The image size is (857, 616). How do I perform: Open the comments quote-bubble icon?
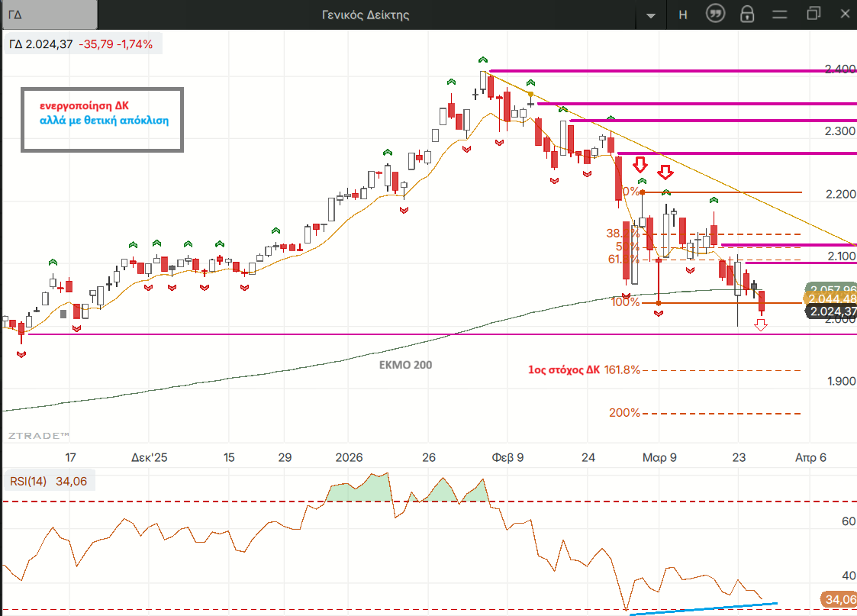coord(715,15)
